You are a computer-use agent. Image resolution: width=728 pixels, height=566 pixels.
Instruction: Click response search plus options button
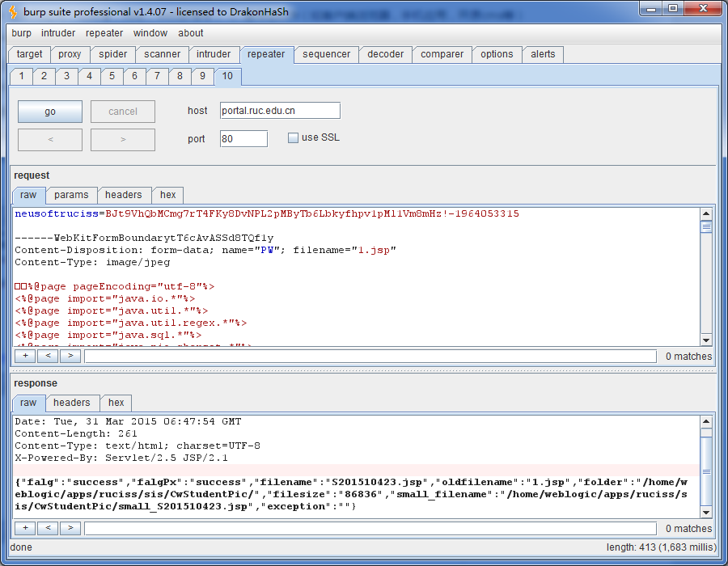(26, 529)
